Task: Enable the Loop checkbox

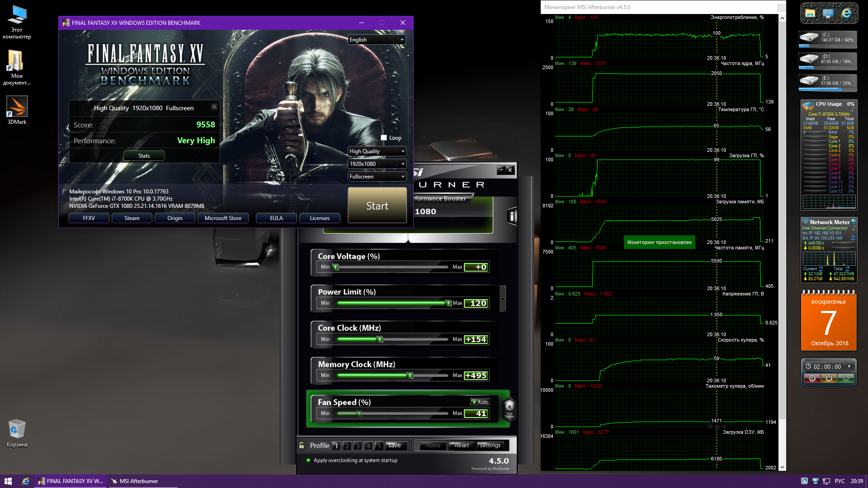Action: [x=384, y=138]
